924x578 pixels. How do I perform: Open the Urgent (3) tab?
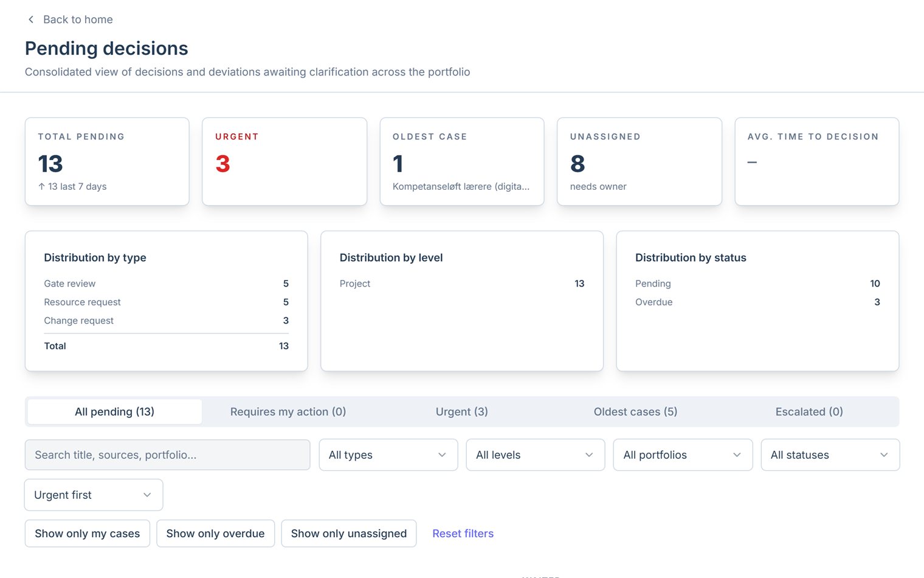point(462,412)
